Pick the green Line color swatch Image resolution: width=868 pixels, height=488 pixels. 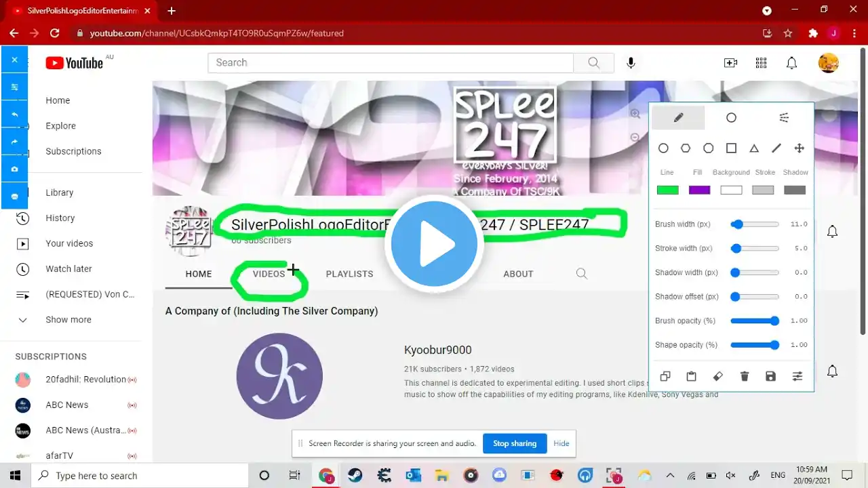(668, 190)
